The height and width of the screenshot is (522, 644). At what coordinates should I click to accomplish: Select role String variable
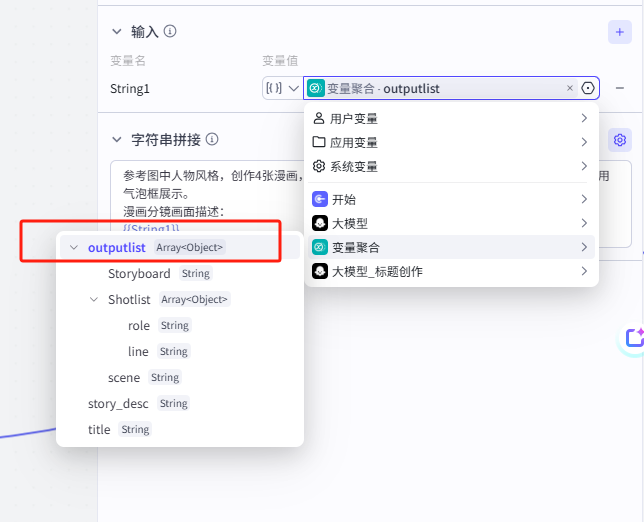coord(159,325)
